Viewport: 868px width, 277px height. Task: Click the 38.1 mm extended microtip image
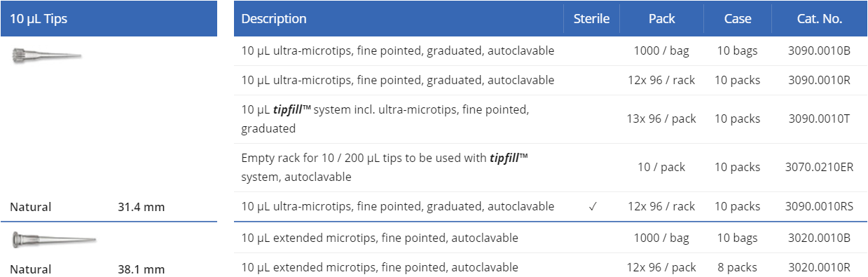click(54, 241)
